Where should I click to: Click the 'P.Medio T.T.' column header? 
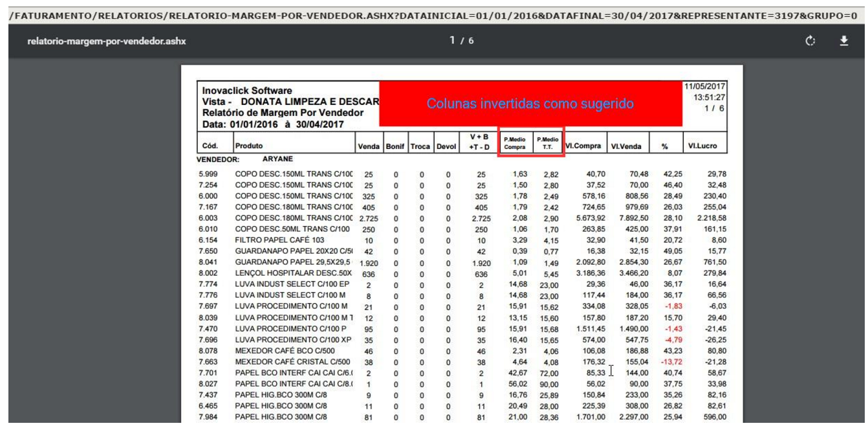click(549, 142)
